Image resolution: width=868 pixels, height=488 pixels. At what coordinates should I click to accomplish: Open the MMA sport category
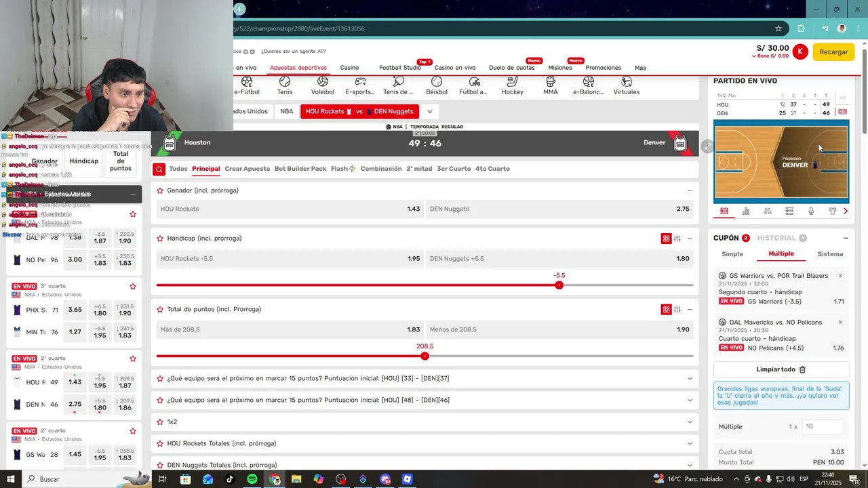point(551,81)
